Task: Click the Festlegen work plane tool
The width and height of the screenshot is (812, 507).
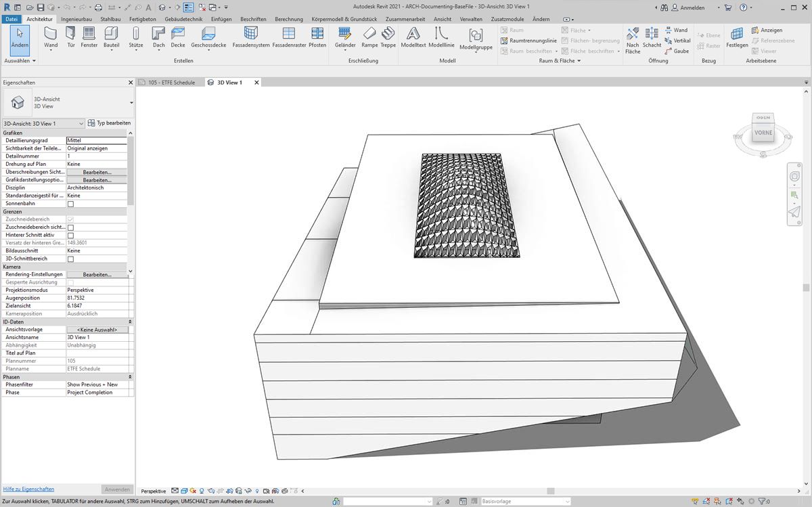Action: pyautogui.click(x=737, y=39)
